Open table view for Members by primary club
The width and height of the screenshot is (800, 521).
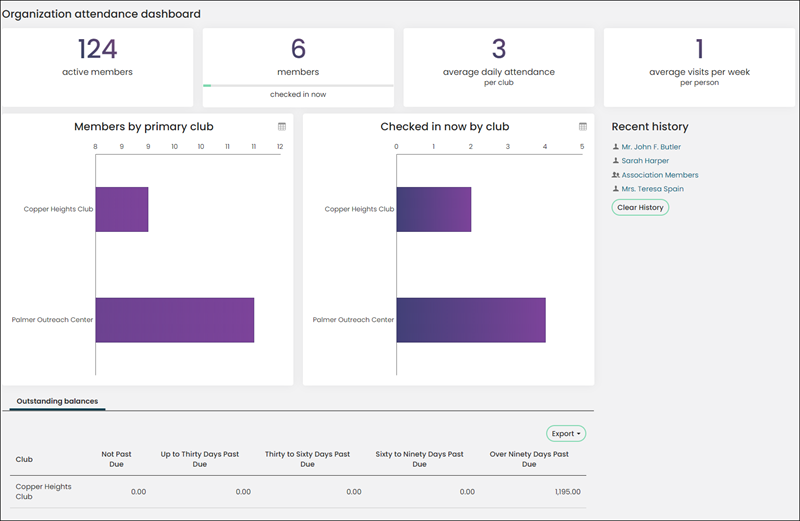tap(282, 127)
